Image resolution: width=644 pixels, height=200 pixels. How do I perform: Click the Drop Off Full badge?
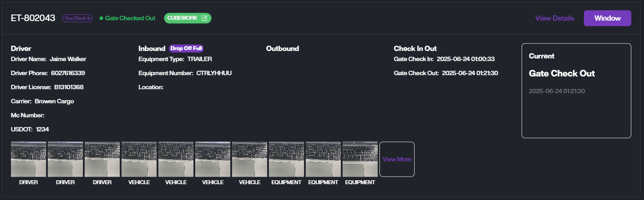[186, 48]
